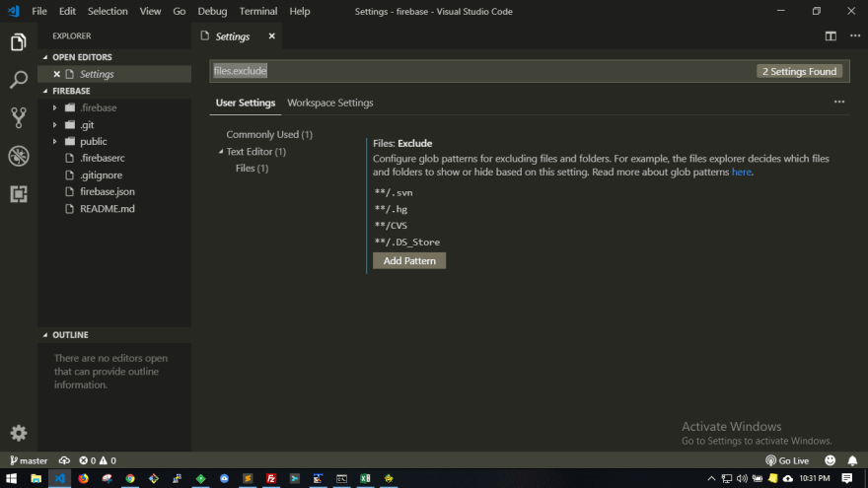Image resolution: width=868 pixels, height=488 pixels.
Task: Open the Windows Start menu
Action: click(x=12, y=478)
